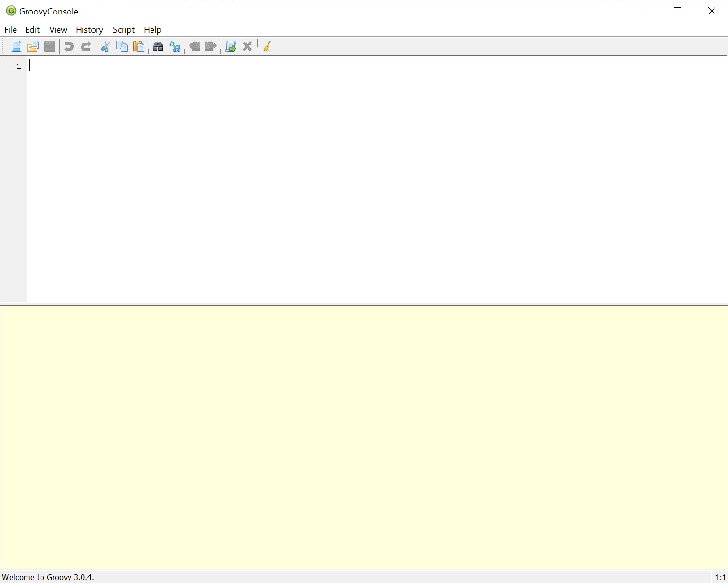Viewport: 728px width, 583px height.
Task: Clear output with the broom icon
Action: [267, 47]
